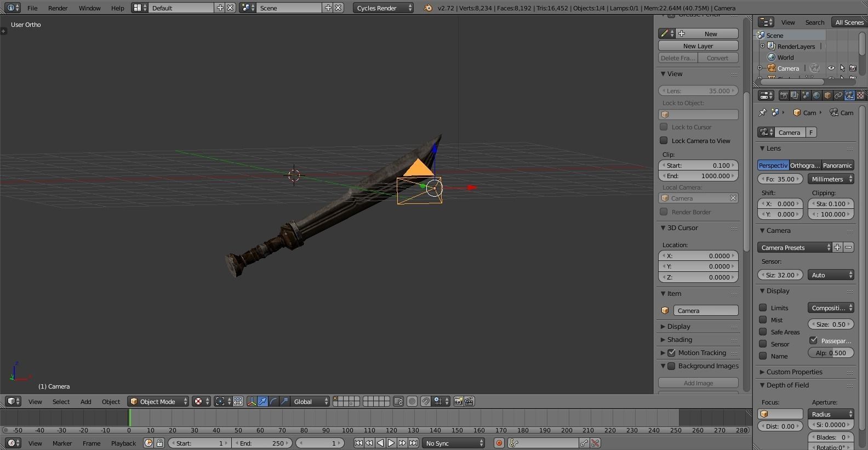Open the Global orientation dropdown
The image size is (868, 450).
310,401
